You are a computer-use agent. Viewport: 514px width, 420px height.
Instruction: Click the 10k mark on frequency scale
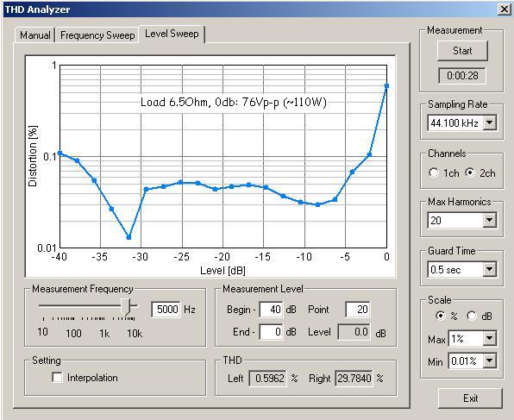pos(135,334)
